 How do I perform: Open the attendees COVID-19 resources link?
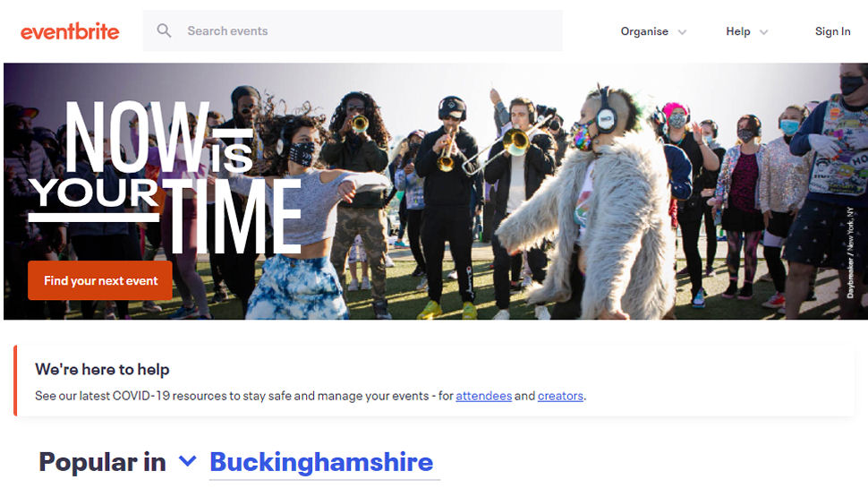point(483,396)
